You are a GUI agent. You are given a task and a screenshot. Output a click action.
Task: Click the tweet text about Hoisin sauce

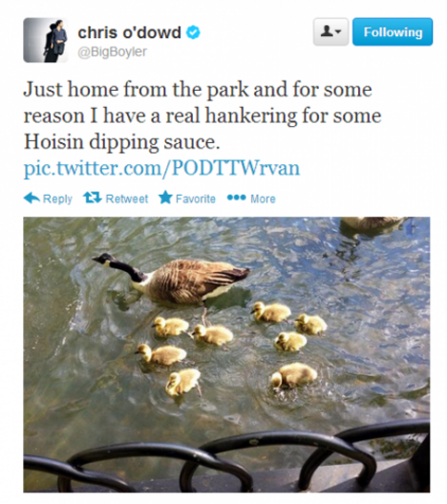coord(202,115)
